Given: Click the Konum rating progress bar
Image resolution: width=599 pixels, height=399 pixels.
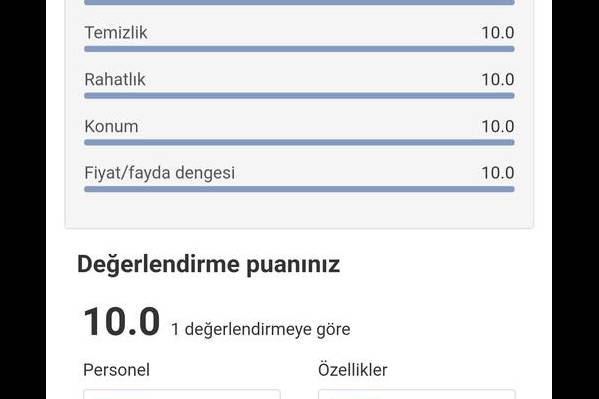Looking at the screenshot, I should (x=299, y=143).
